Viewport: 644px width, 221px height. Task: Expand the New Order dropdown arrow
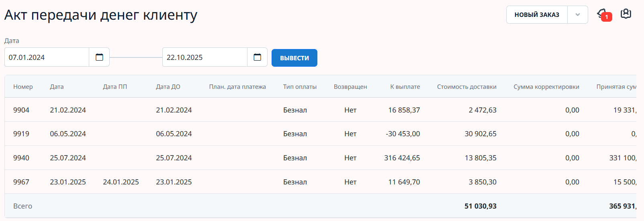point(577,15)
